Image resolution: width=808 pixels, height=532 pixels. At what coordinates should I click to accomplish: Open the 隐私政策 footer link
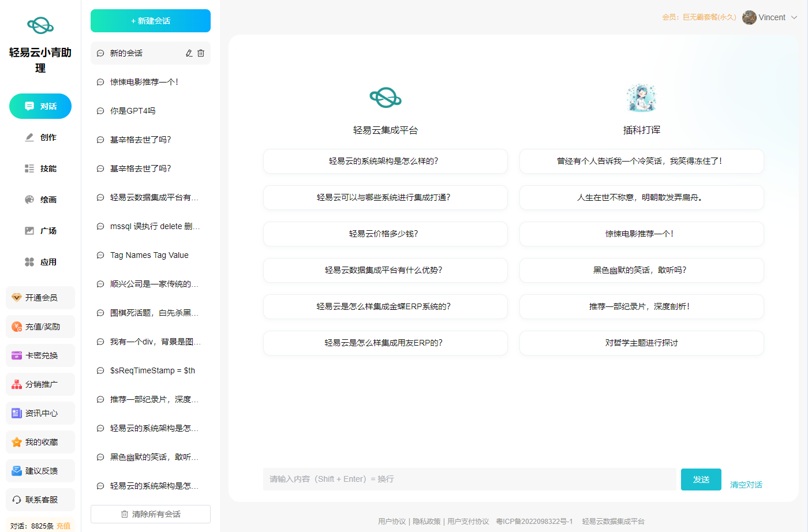[427, 522]
